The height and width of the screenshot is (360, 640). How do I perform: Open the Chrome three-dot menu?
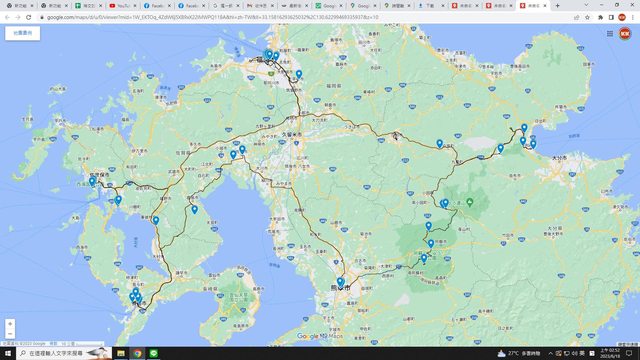(x=633, y=17)
